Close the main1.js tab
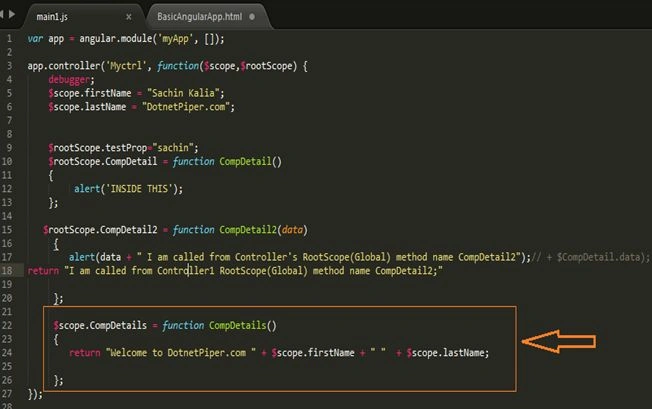 tap(128, 17)
